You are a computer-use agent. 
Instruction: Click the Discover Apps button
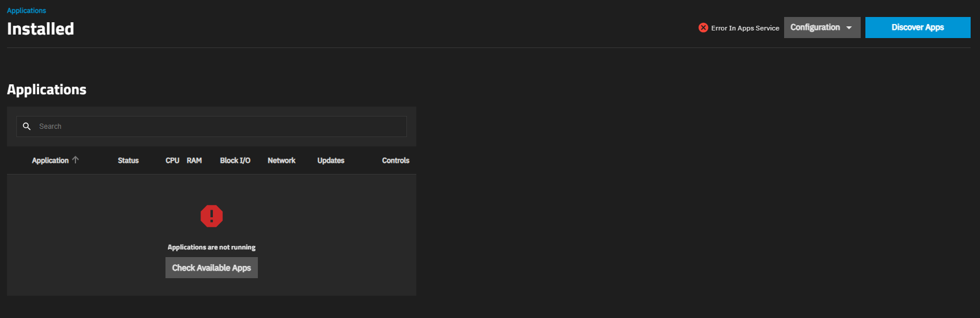[x=917, y=28]
